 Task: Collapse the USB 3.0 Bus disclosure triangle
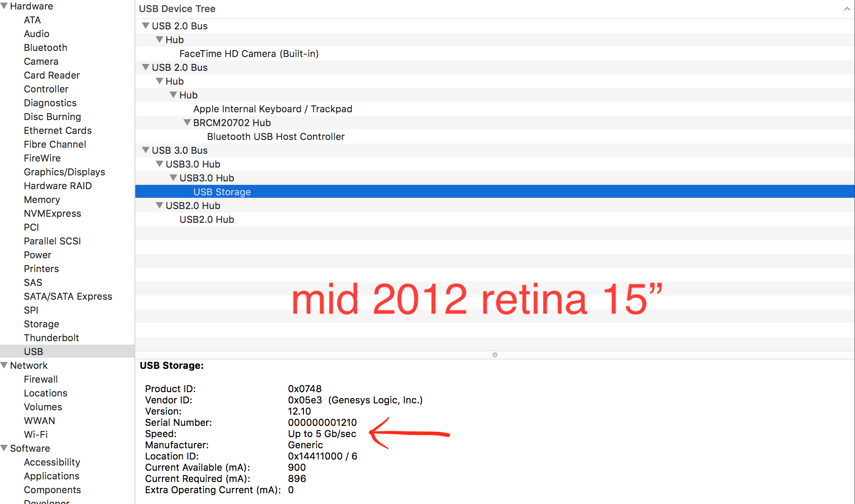click(x=146, y=150)
